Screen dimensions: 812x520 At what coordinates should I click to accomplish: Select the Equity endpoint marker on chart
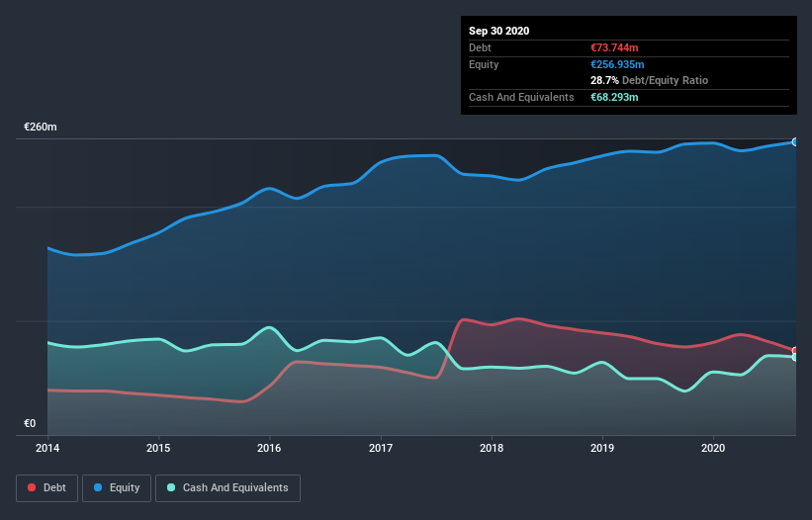(x=795, y=141)
